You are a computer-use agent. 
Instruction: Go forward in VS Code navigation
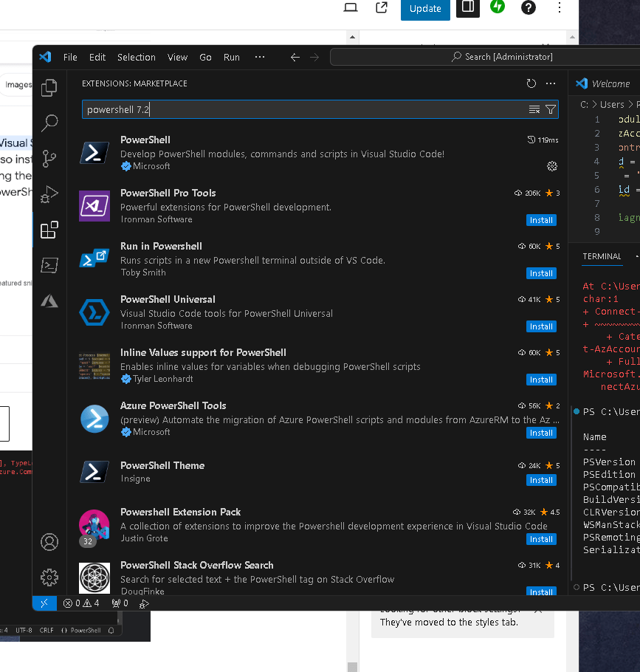click(x=314, y=58)
